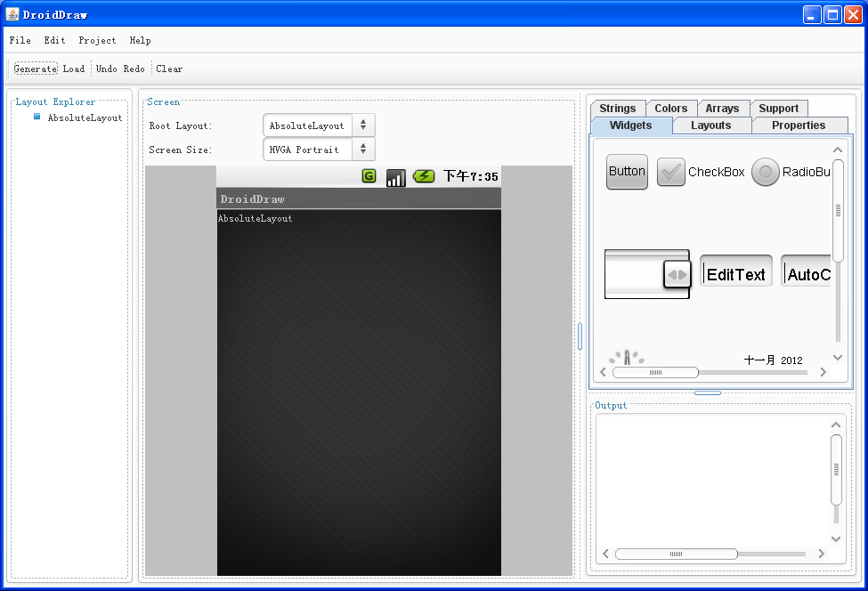868x591 pixels.
Task: Click the Undo toolbar button
Action: click(x=106, y=69)
